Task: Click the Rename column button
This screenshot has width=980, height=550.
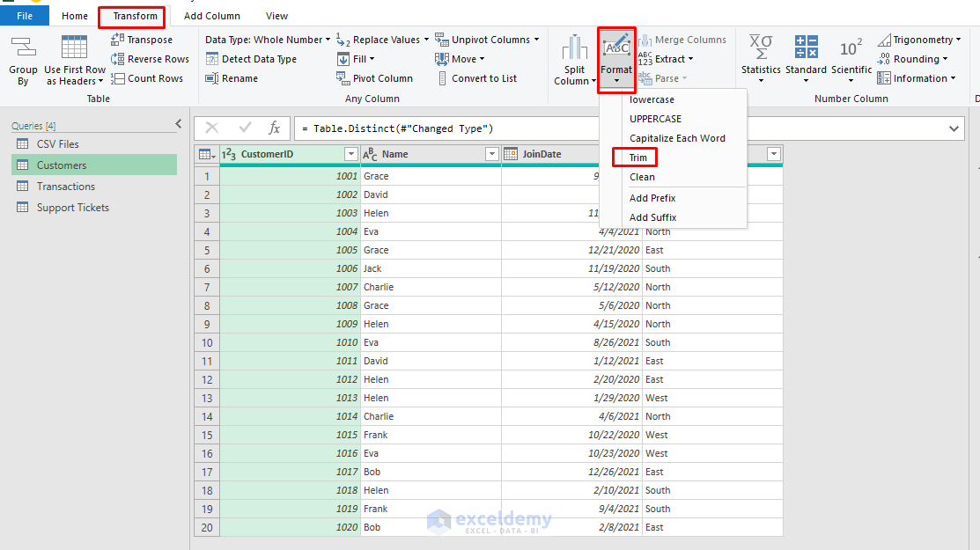Action: (232, 78)
